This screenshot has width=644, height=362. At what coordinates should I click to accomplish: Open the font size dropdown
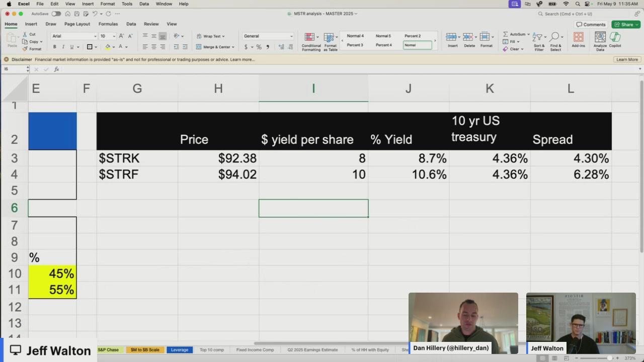[x=114, y=36]
